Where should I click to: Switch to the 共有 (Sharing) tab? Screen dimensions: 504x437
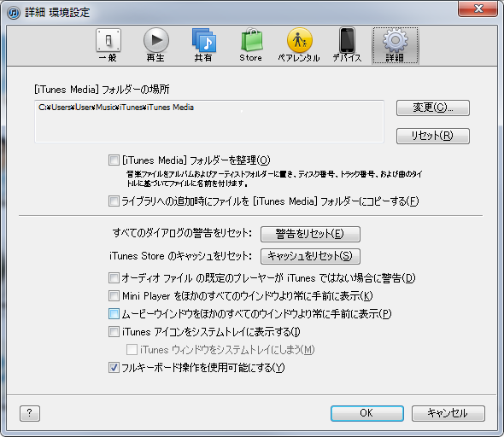coord(203,45)
